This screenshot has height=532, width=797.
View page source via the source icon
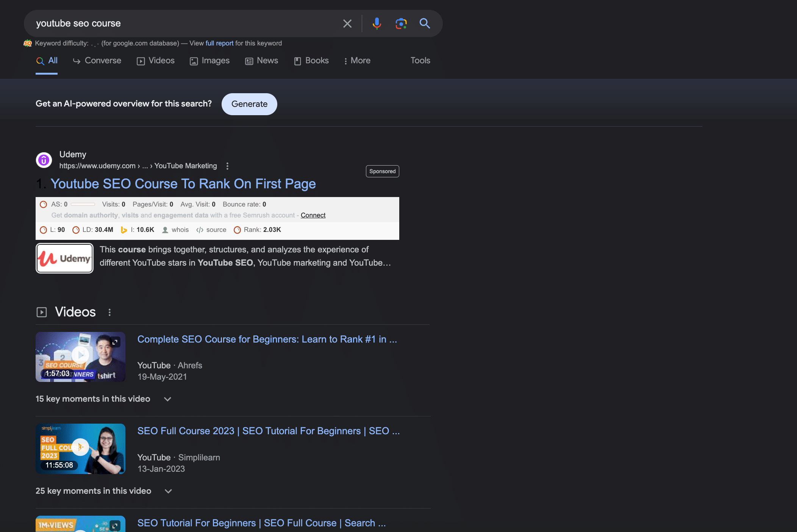[211, 230]
